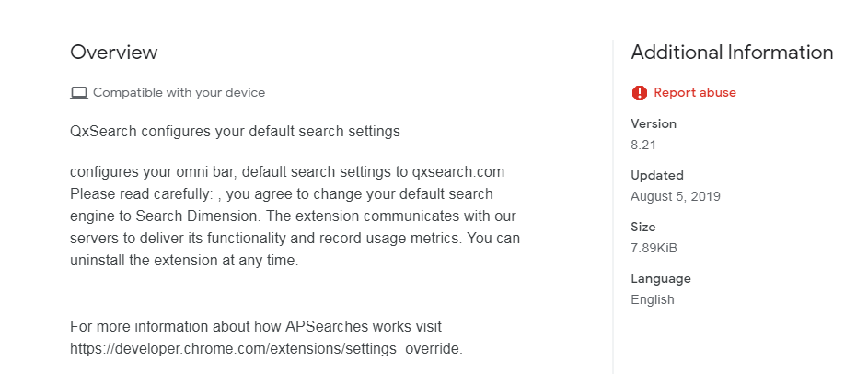
Task: Select the 7.89KiB size value
Action: tap(654, 248)
